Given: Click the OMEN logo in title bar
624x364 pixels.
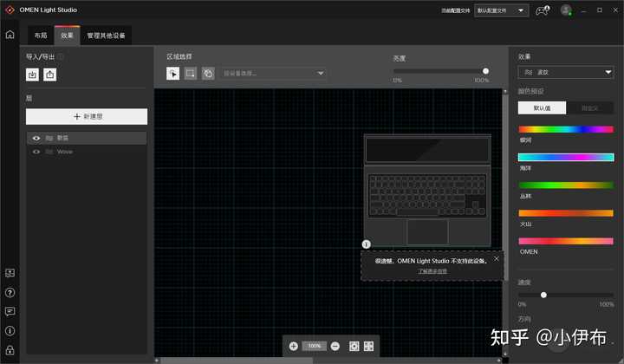Looking at the screenshot, I should 10,10.
